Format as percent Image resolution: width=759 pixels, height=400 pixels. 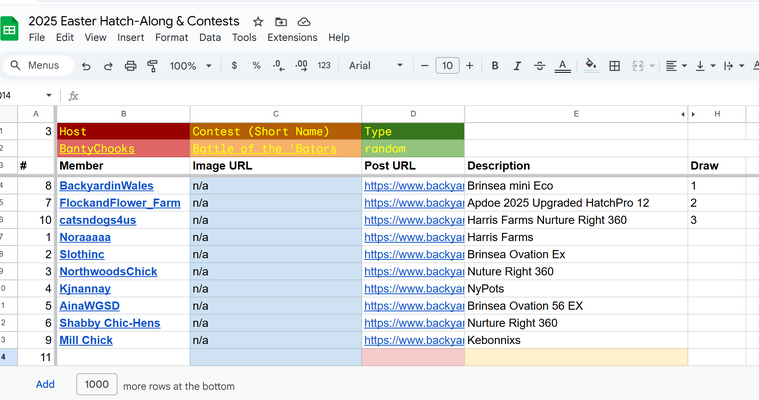coord(257,65)
